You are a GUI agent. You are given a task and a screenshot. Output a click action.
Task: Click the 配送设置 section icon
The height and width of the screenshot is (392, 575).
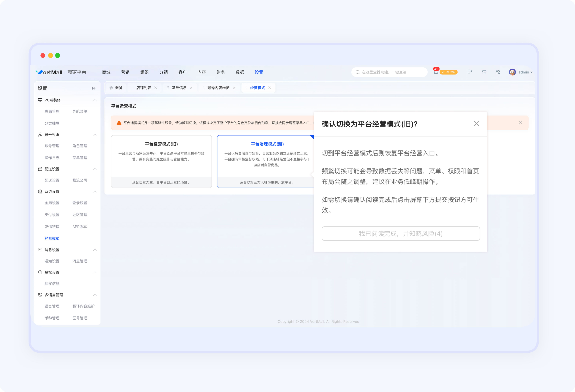coord(40,169)
